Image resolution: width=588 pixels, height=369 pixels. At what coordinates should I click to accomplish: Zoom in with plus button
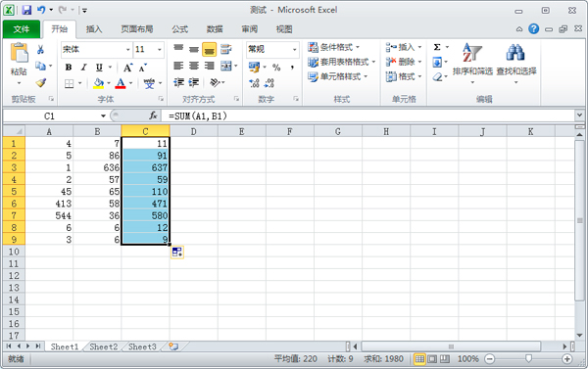567,359
